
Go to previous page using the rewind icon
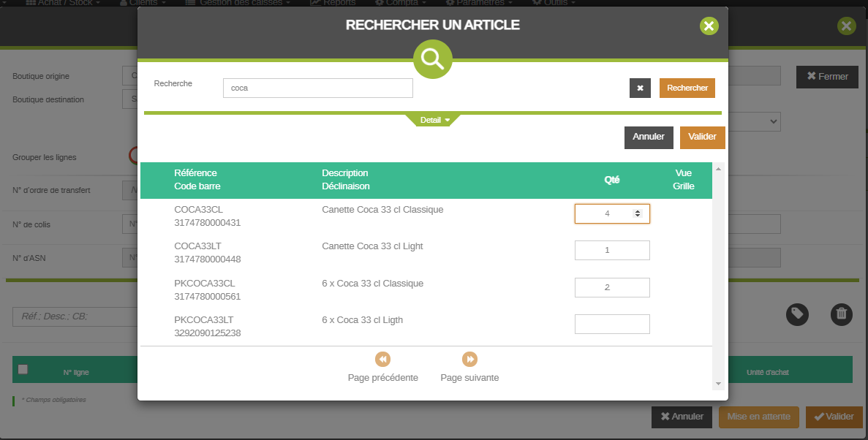tap(382, 359)
